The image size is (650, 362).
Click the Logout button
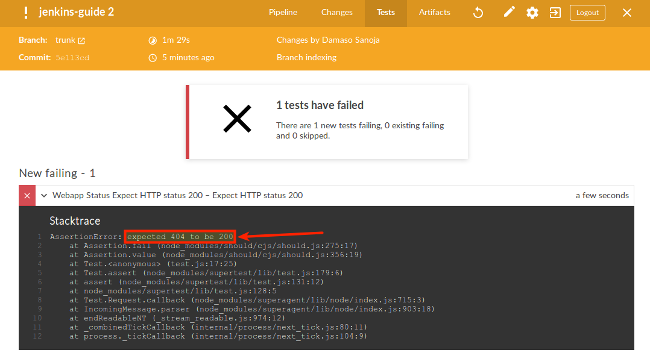[587, 13]
